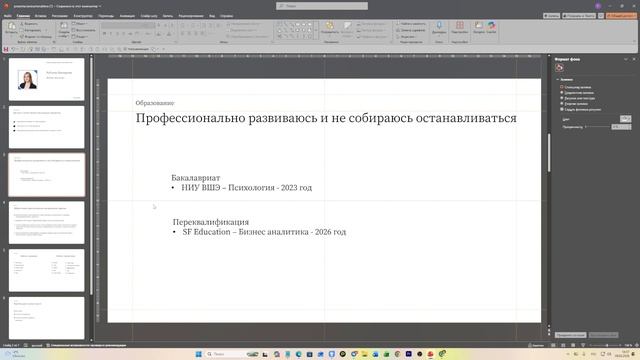Click the "Образование" label on the slide
Screen dimensions: 640x360
point(155,103)
